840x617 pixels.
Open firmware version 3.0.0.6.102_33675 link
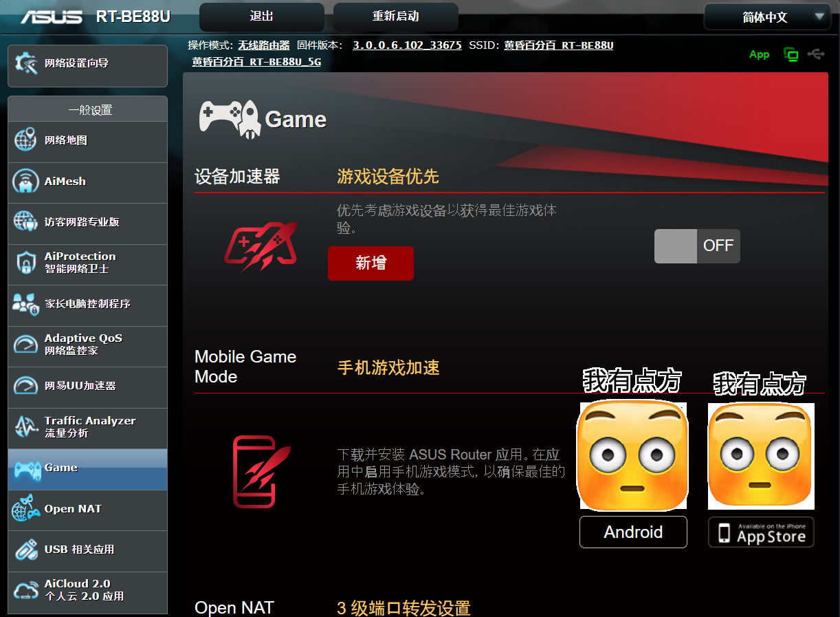pyautogui.click(x=407, y=45)
